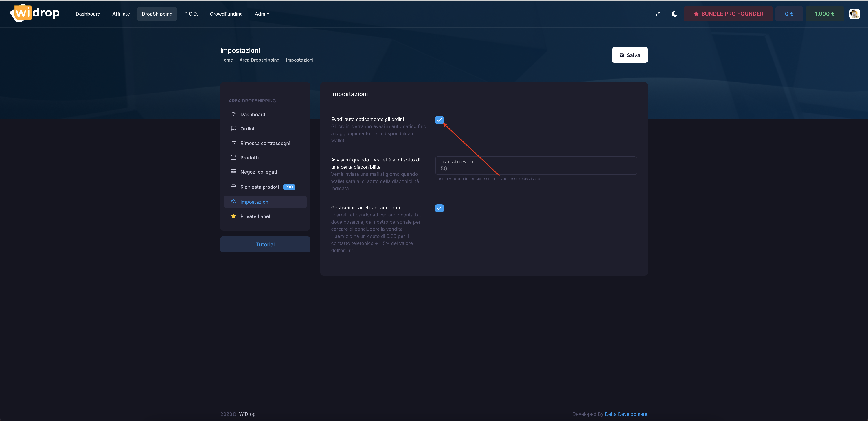This screenshot has height=421, width=868.
Task: Expand the CrowdFunding navigation menu
Action: point(226,14)
